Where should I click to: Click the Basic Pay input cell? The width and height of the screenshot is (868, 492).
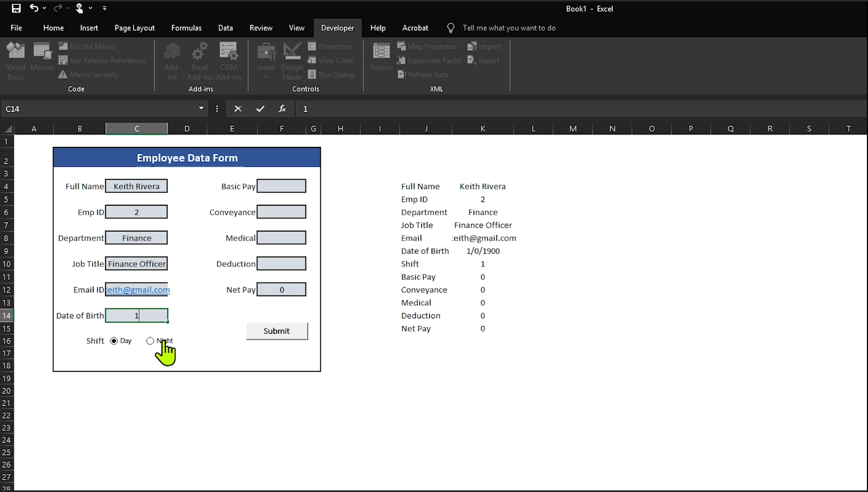tap(281, 186)
